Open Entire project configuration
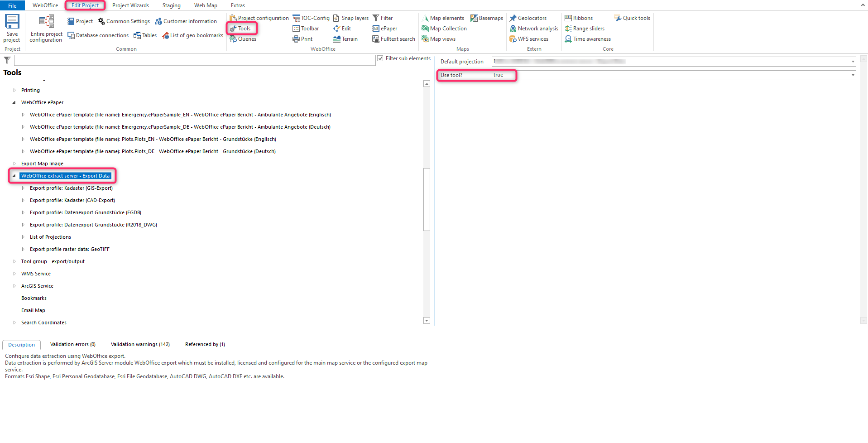Image resolution: width=868 pixels, height=443 pixels. (x=45, y=28)
